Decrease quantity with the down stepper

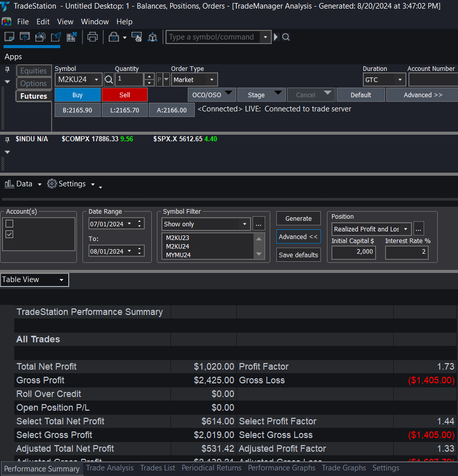[x=149, y=83]
